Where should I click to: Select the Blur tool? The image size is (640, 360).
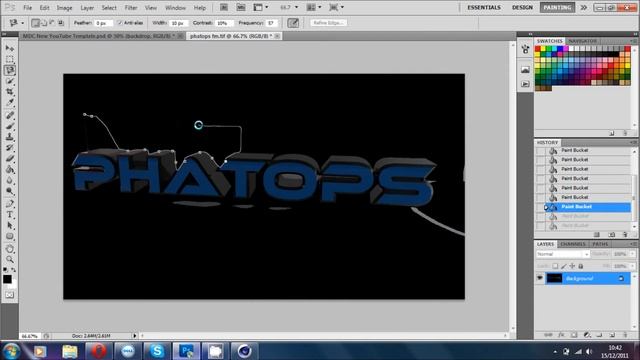point(10,180)
